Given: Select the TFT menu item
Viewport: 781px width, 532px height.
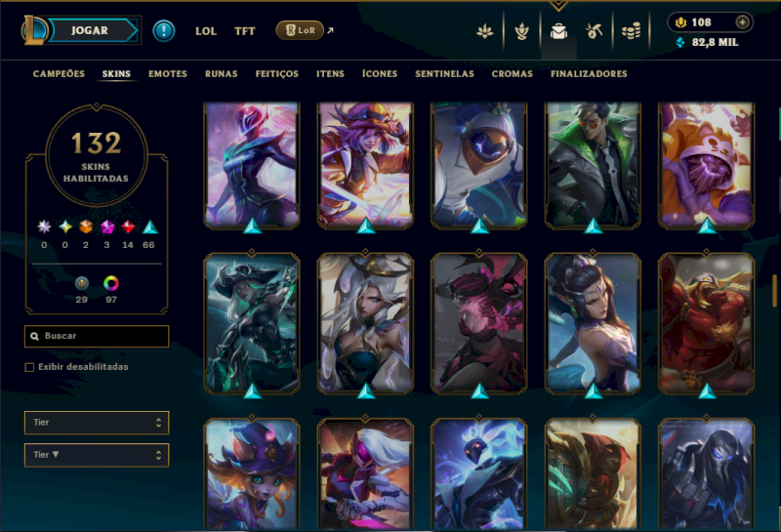Looking at the screenshot, I should point(245,31).
